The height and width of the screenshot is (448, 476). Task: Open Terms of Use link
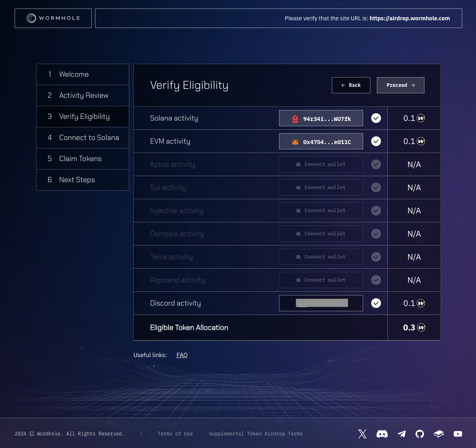(x=175, y=434)
